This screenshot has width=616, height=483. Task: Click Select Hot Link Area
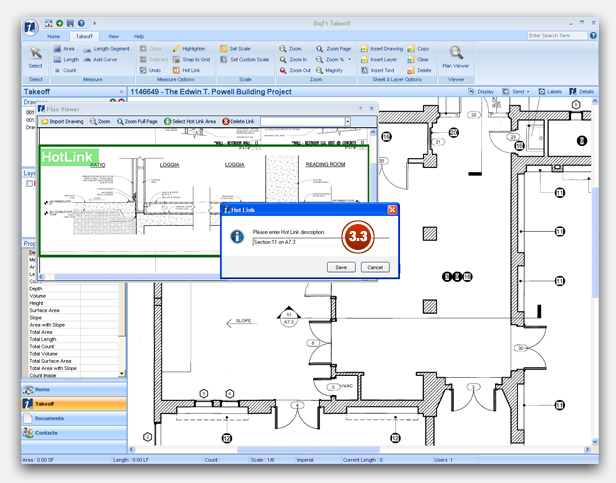[190, 121]
